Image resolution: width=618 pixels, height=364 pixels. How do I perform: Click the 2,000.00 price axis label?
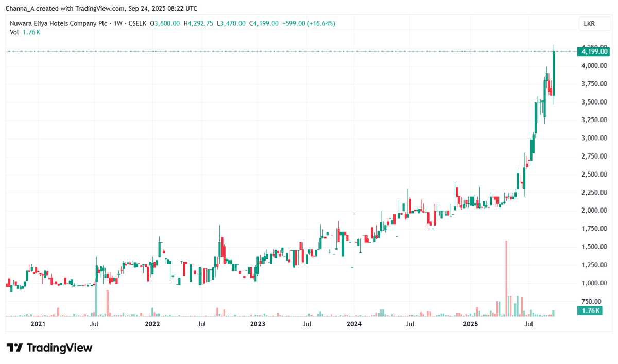pos(594,211)
